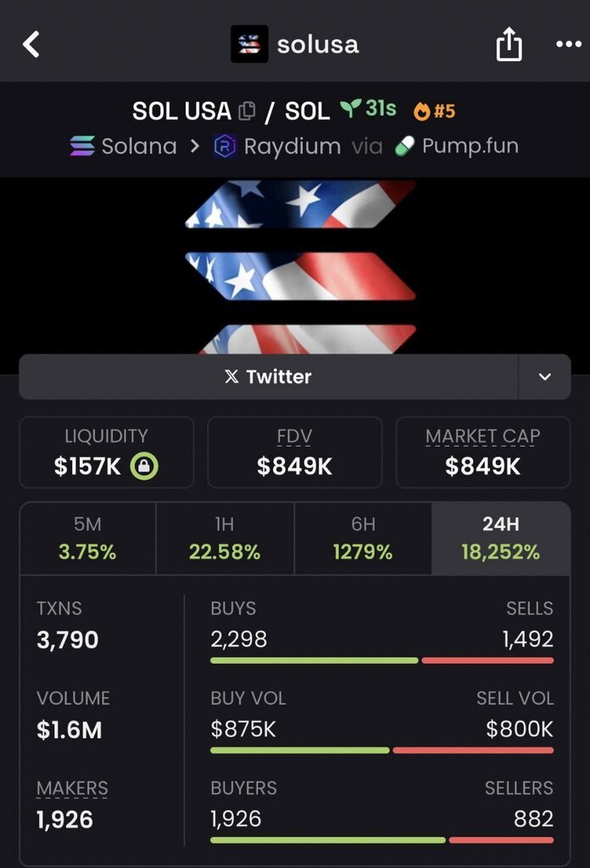
Task: Tap the trending fire #5 badge
Action: click(435, 111)
